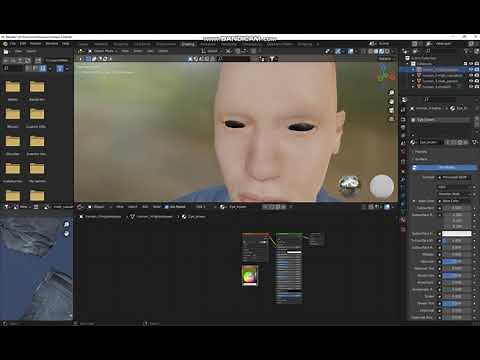
Task: Select thumbnail display mode in file browser
Action: point(43,68)
